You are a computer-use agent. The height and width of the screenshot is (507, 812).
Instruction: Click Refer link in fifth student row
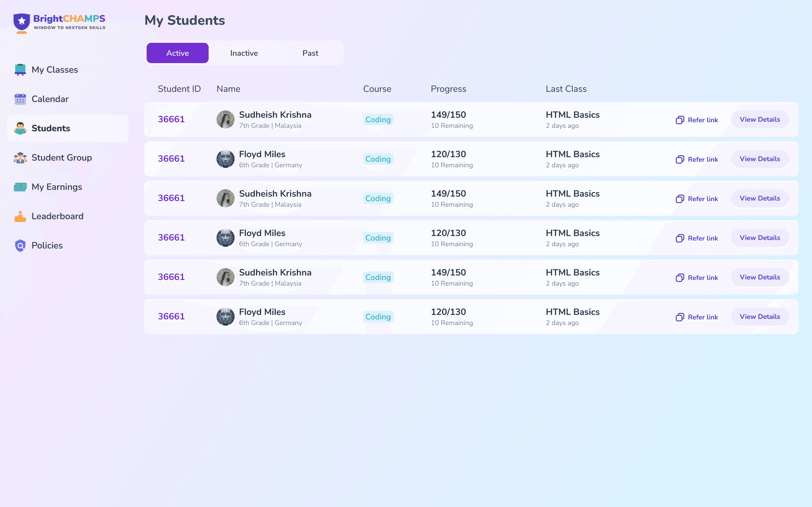(x=703, y=278)
